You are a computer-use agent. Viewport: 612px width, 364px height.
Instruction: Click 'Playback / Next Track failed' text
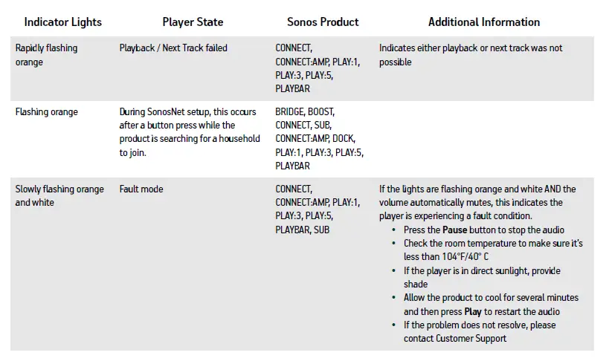point(173,48)
